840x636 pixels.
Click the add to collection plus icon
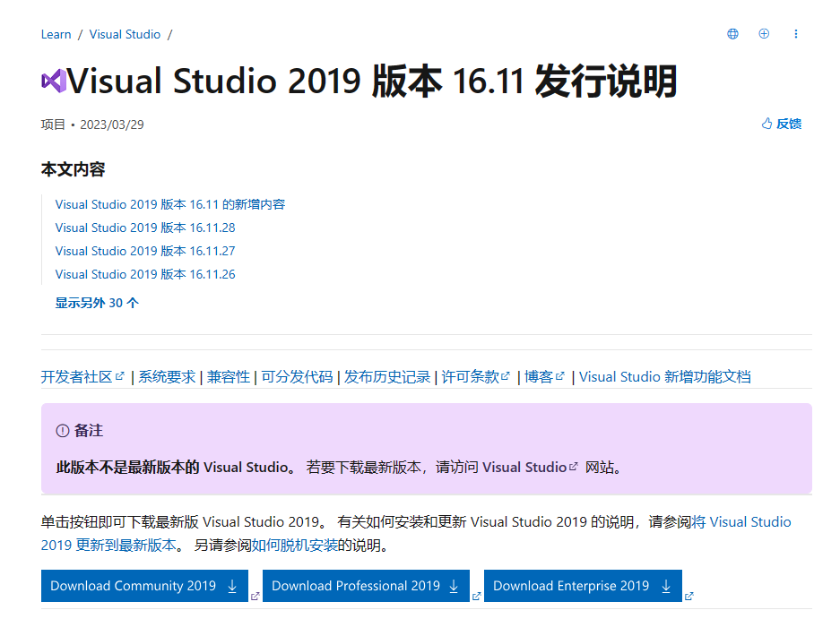(764, 34)
